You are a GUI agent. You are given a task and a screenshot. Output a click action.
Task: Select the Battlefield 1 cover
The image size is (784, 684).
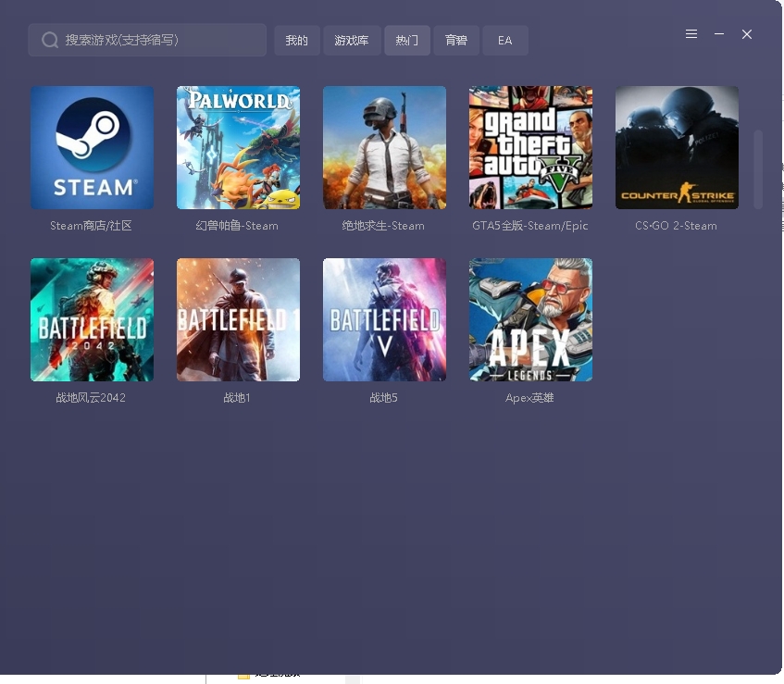pyautogui.click(x=238, y=319)
